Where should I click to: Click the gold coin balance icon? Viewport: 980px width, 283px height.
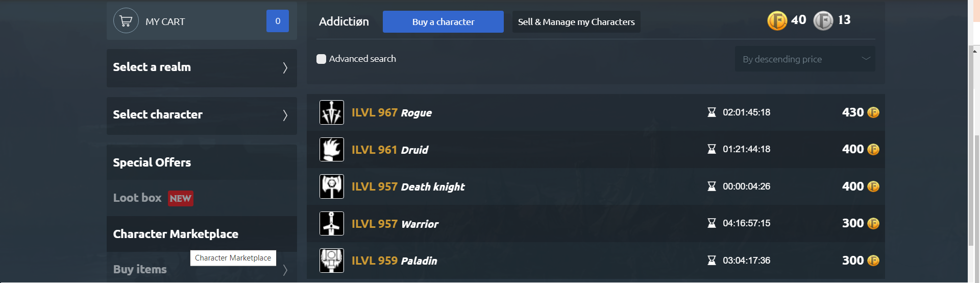pos(777,21)
